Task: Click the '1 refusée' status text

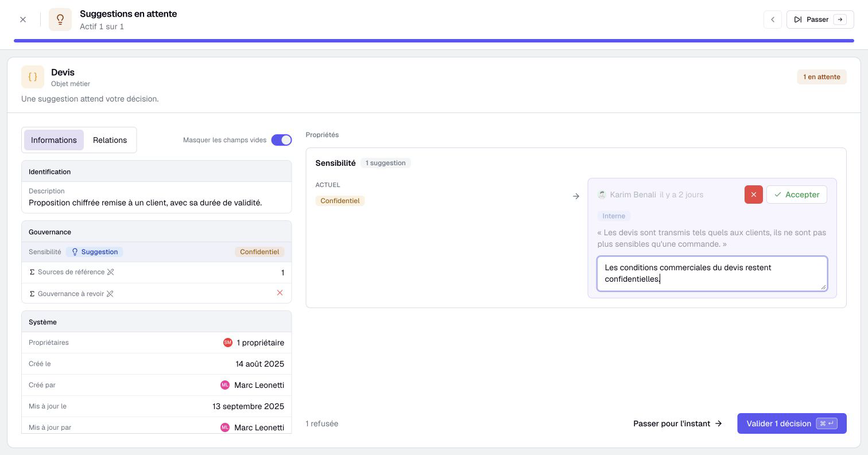Action: [x=322, y=423]
